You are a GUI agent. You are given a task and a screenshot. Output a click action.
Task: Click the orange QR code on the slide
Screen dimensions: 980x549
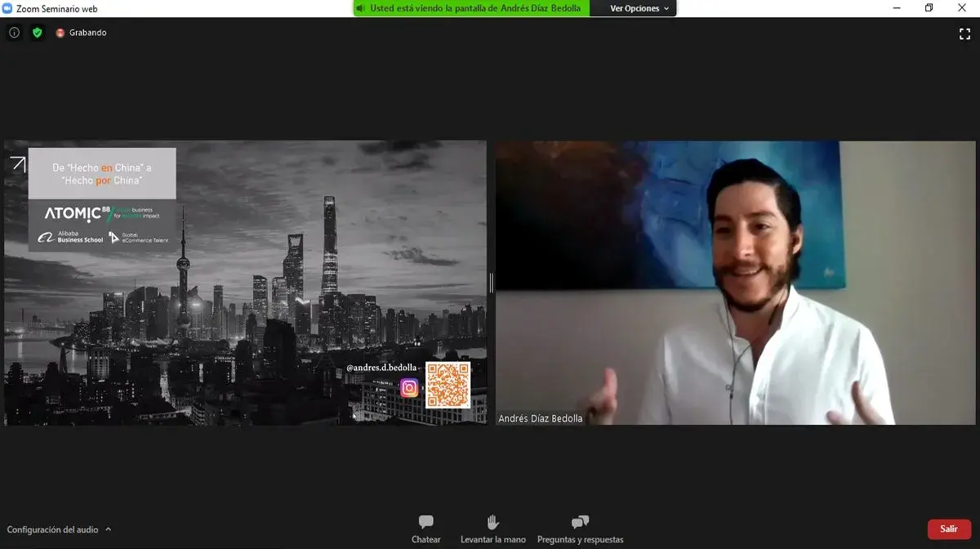click(448, 385)
